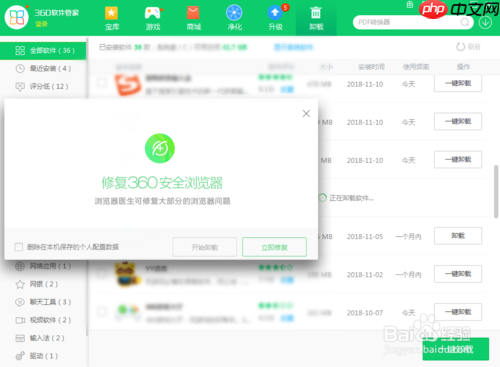Click the 正在卸载软件... status text

(x=351, y=198)
